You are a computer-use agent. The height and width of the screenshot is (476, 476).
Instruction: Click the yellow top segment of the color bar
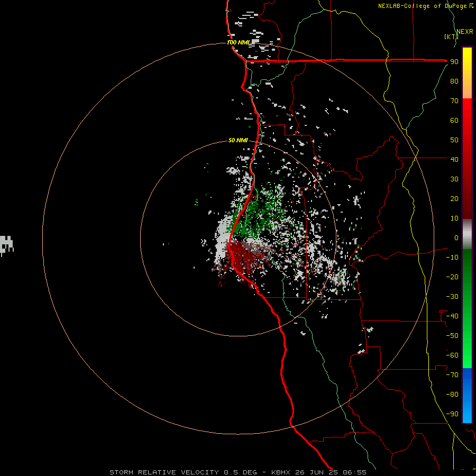467,73
